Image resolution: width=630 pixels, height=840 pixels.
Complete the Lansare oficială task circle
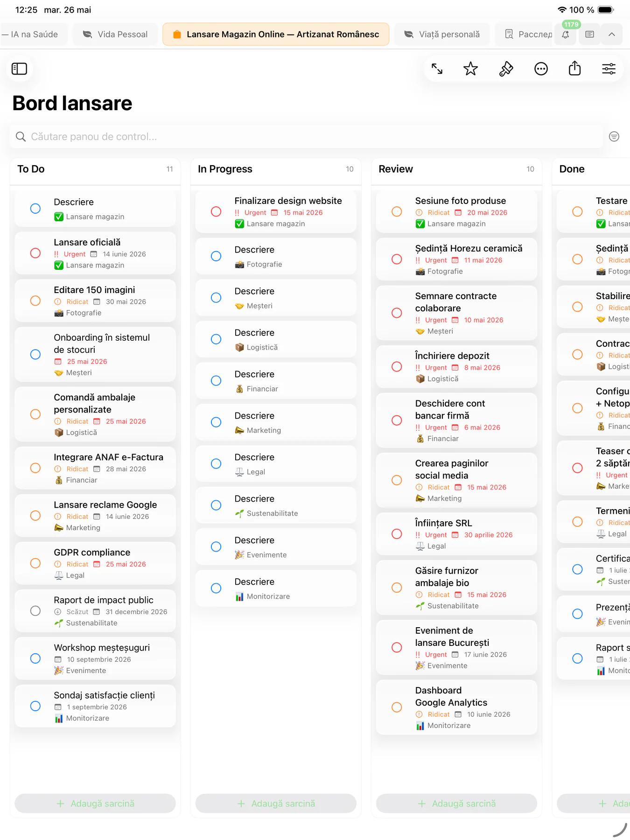[x=35, y=253]
